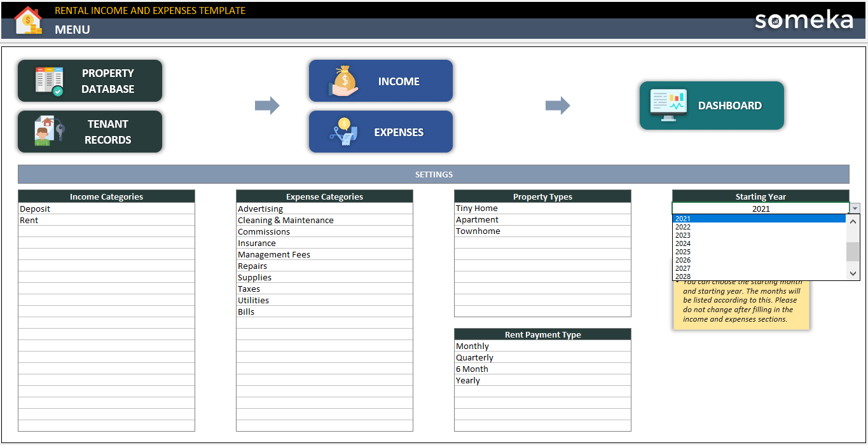Click the gray arrow pointing toward Dashboard
Screen dimensions: 868x445
(558, 106)
